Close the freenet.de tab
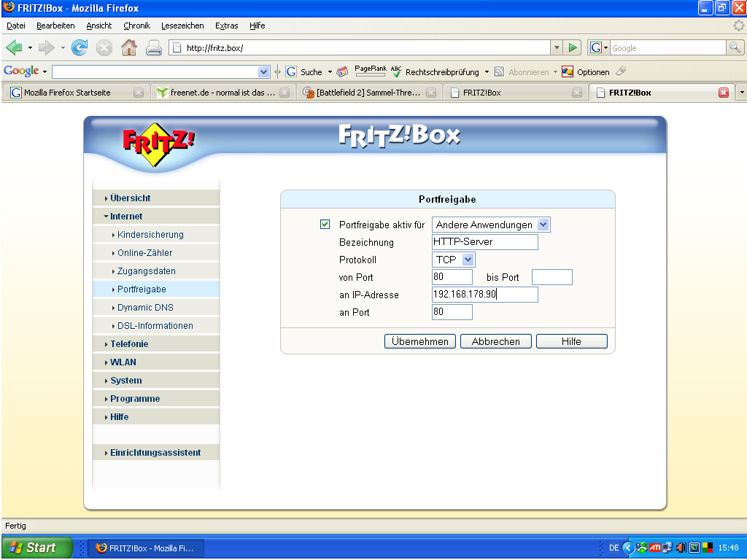The width and height of the screenshot is (747, 560). point(285,93)
